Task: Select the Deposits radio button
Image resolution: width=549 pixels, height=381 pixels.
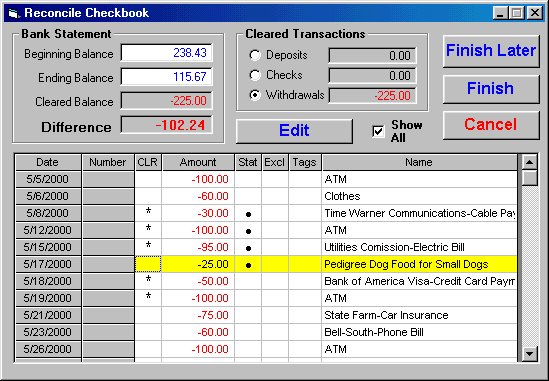Action: click(x=255, y=55)
